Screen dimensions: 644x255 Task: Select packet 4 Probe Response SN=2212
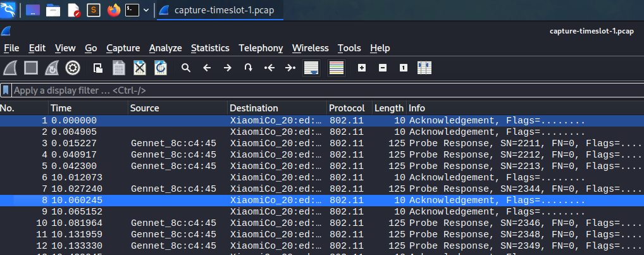click(x=322, y=155)
